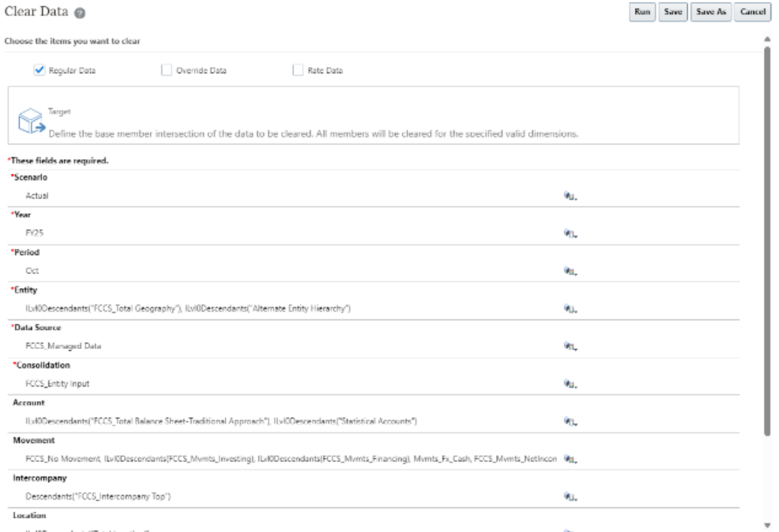Viewport: 779px width, 532px height.
Task: Open member selector for Data Source field
Action: click(x=570, y=346)
